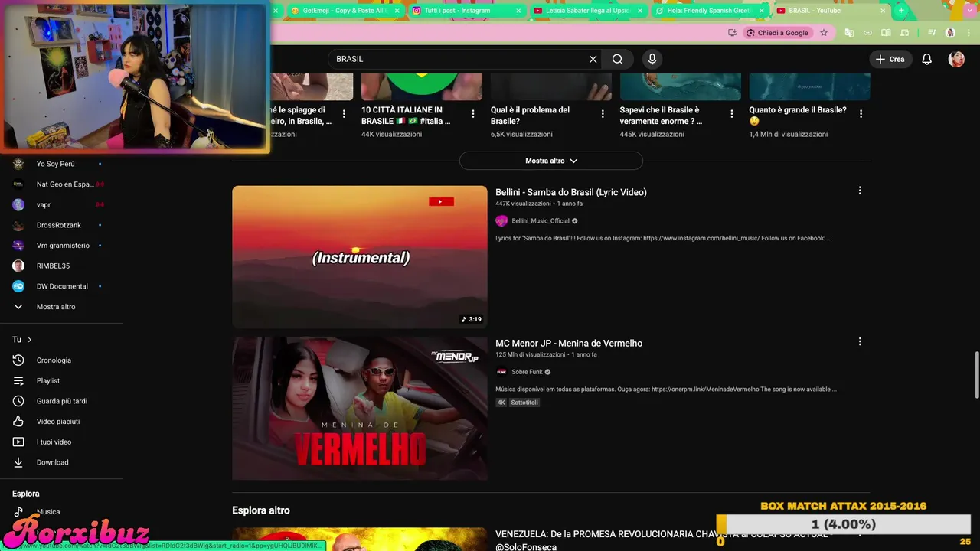Open a new browser tab with plus

click(x=901, y=11)
